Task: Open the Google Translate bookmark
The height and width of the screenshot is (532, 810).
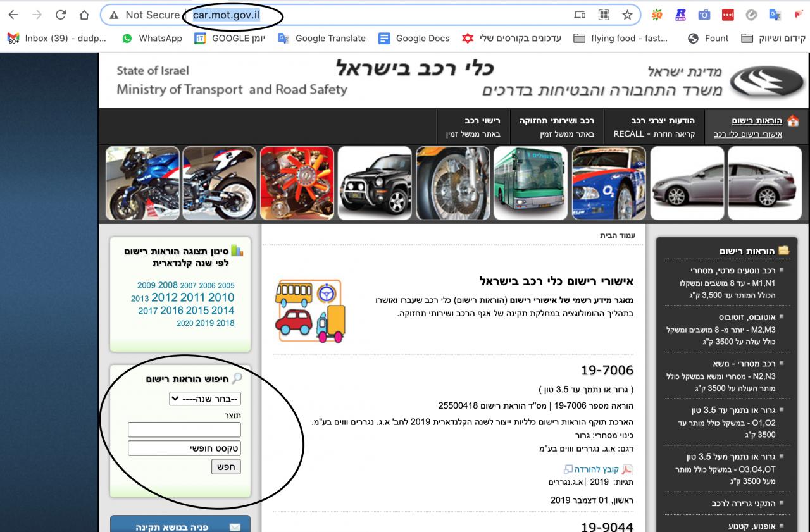Action: click(x=321, y=38)
